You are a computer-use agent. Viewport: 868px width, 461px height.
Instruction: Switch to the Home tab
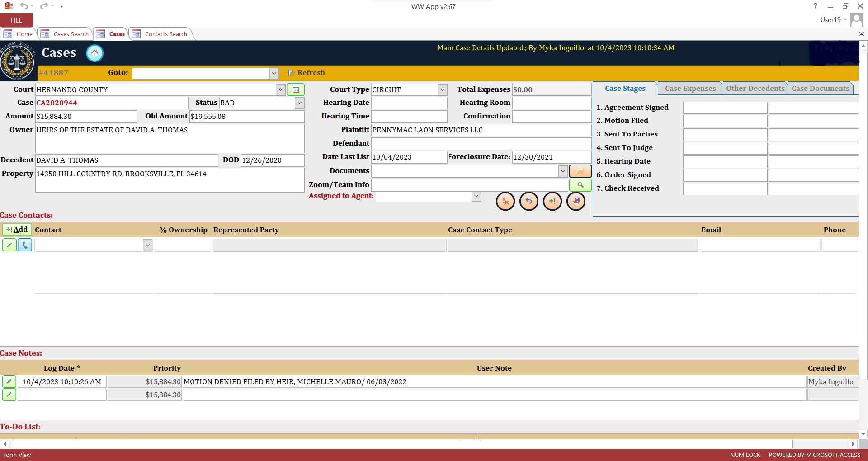tap(19, 34)
